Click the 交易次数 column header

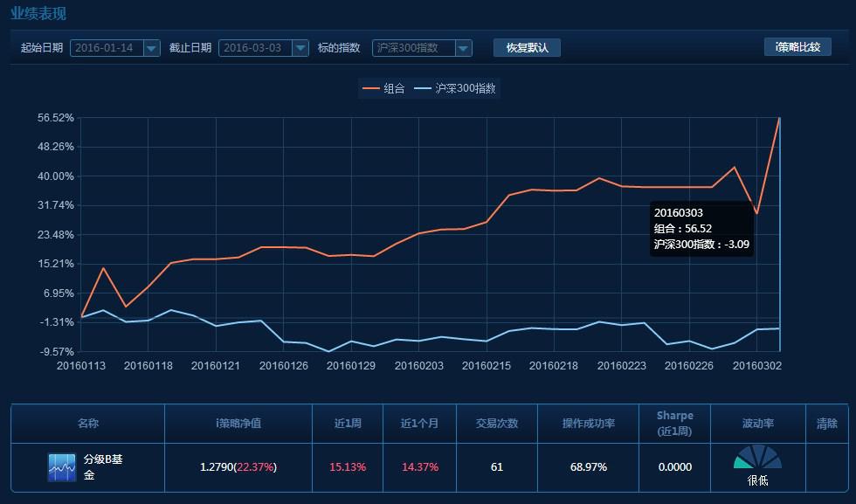pyautogui.click(x=497, y=423)
